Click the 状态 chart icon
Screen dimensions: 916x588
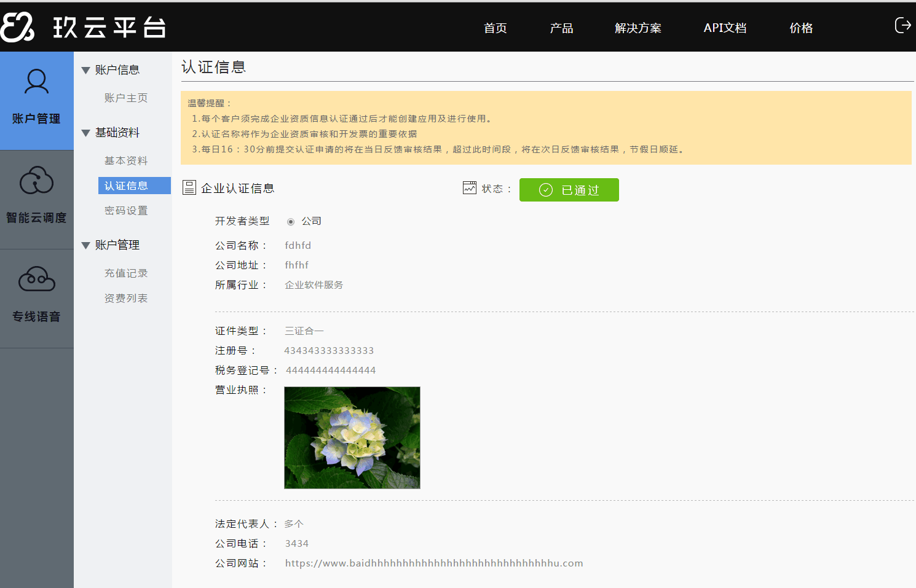pyautogui.click(x=470, y=187)
